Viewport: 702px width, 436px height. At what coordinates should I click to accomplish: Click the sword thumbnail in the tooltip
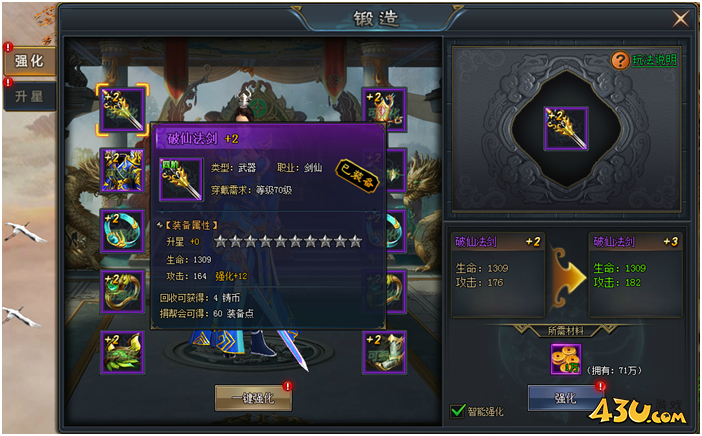181,180
